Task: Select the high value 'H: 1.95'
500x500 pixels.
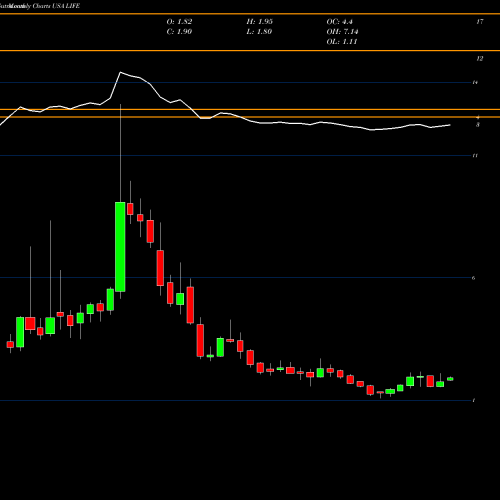Action: pos(260,22)
